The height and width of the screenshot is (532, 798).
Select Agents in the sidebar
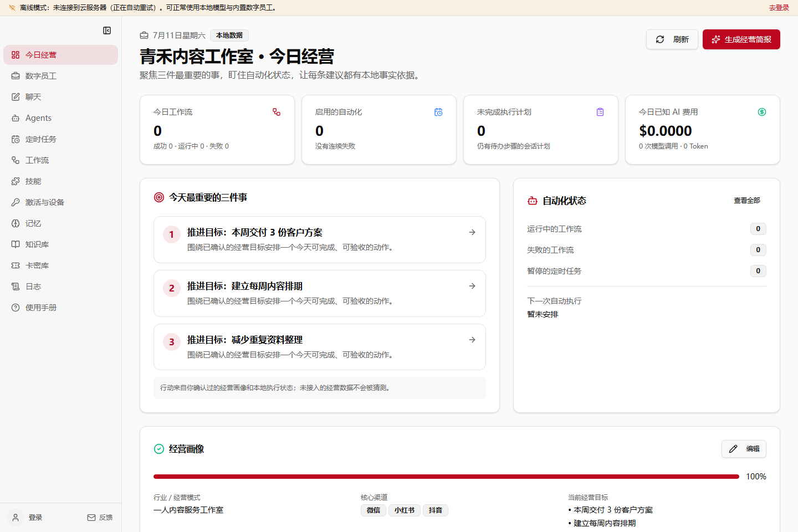click(60, 118)
